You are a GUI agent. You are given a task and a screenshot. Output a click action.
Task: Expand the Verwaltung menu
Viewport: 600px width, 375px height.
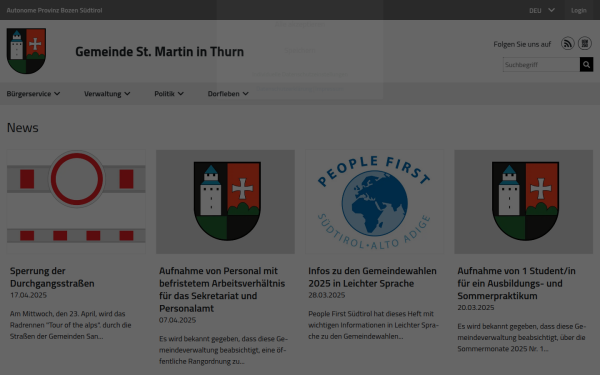pos(107,94)
